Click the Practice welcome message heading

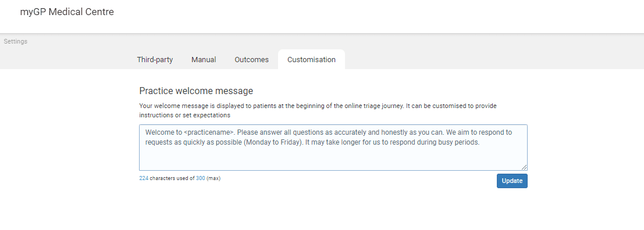coord(196,91)
